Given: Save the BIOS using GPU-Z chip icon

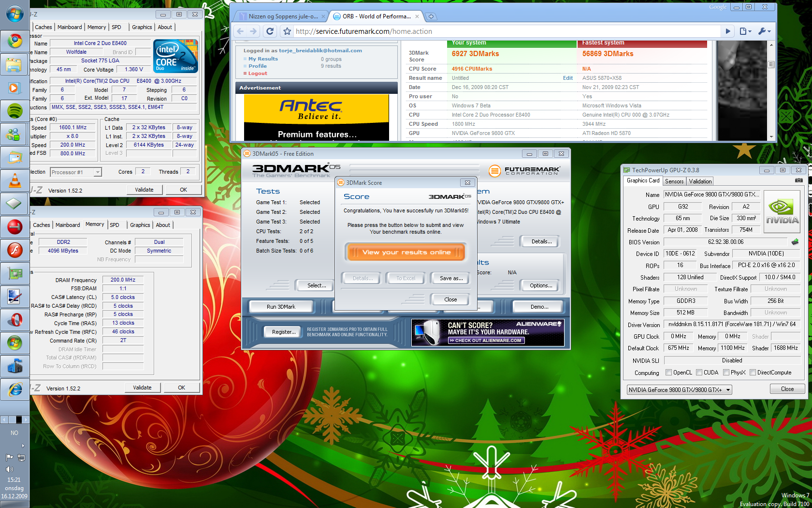Looking at the screenshot, I should 795,241.
